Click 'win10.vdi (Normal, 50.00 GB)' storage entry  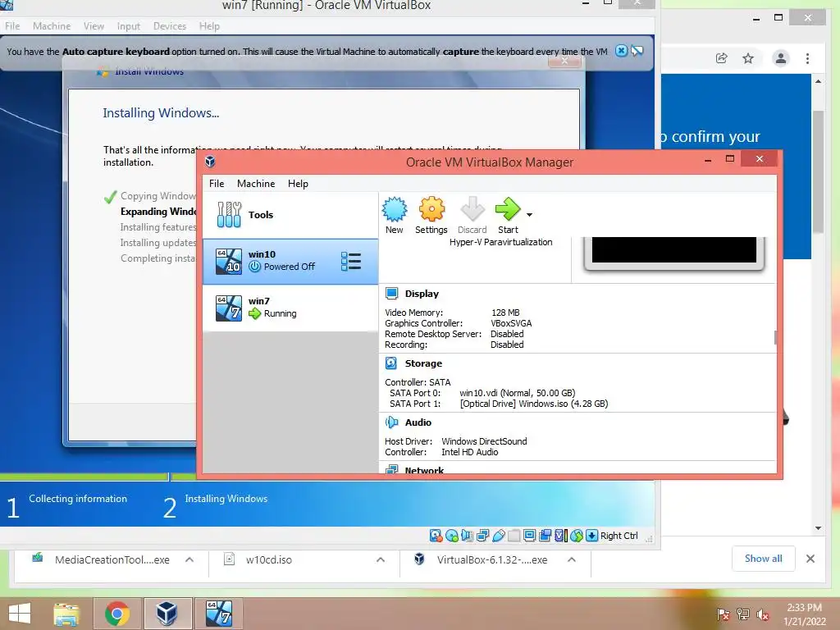(518, 393)
